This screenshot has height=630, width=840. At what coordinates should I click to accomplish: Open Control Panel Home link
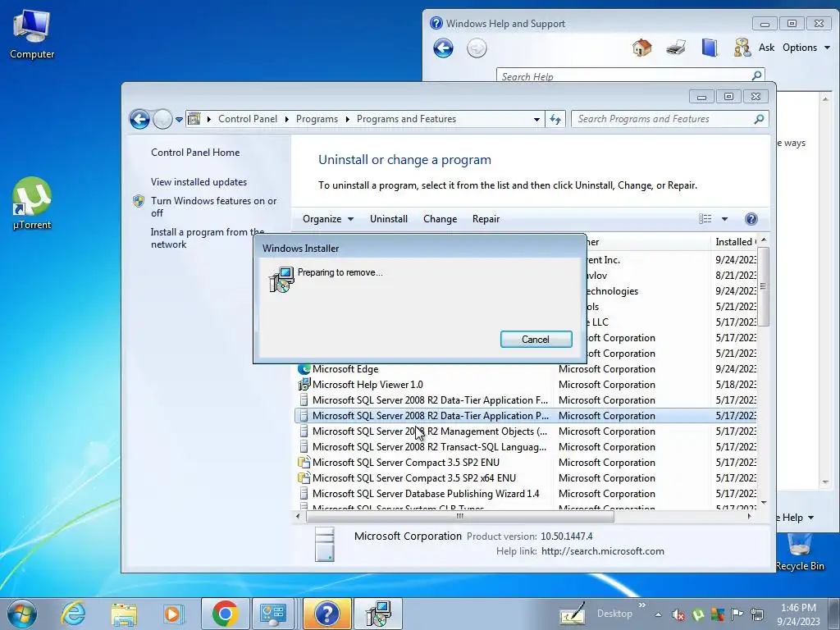[195, 152]
